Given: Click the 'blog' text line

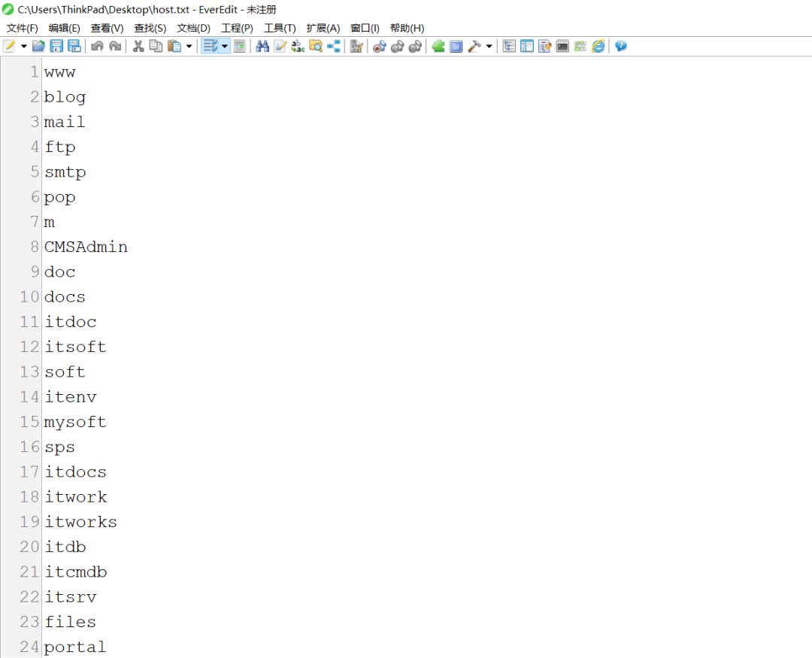Looking at the screenshot, I should (x=65, y=97).
